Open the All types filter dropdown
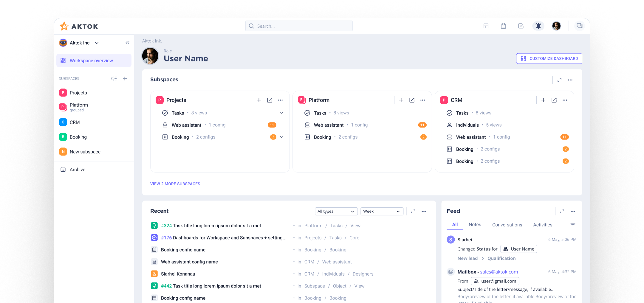644x303 pixels. click(336, 211)
